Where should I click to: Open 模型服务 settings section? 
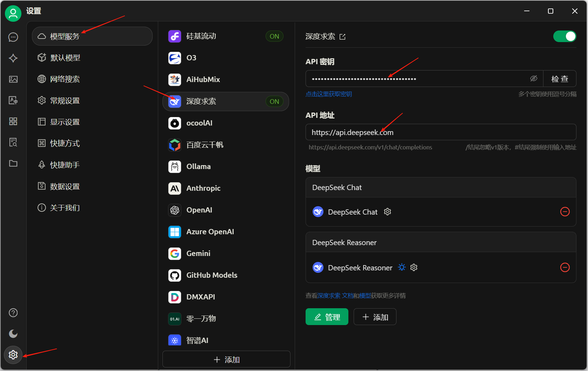coord(92,36)
